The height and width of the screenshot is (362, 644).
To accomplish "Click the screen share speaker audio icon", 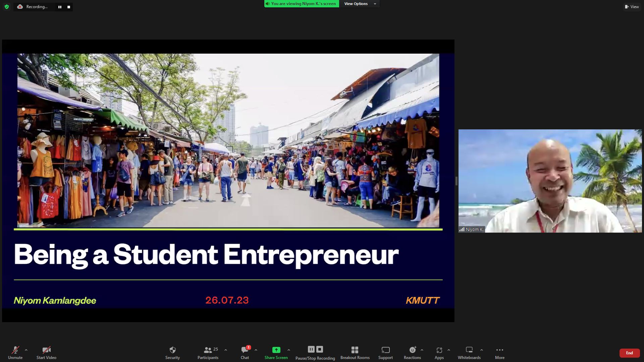I will click(x=268, y=4).
